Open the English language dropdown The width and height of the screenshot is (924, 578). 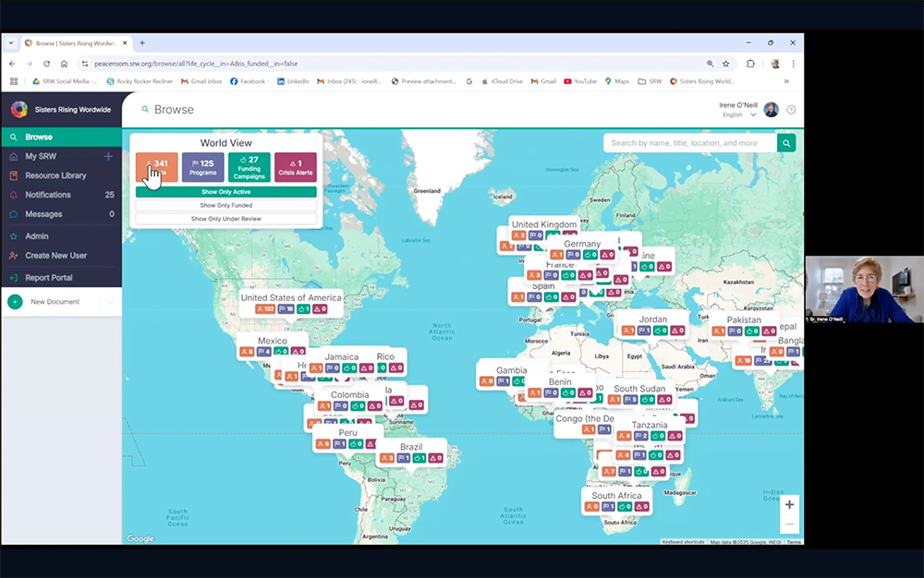739,115
